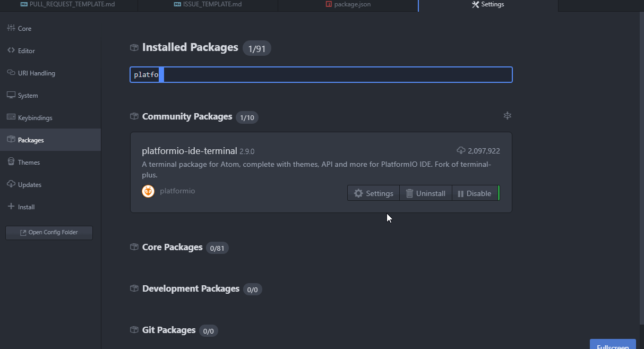Click cloud icon next to Updates

tap(11, 184)
